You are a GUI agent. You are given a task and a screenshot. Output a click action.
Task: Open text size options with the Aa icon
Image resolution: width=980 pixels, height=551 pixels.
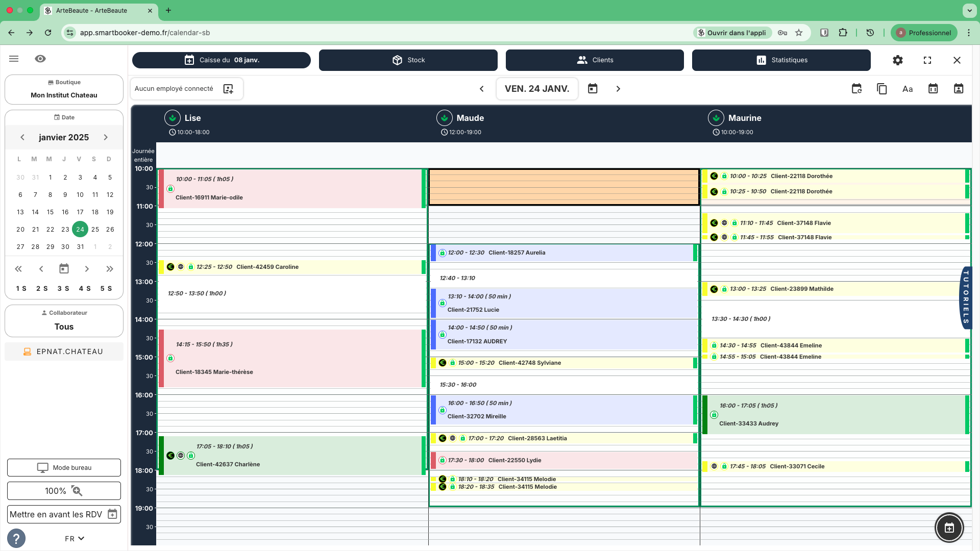point(908,89)
